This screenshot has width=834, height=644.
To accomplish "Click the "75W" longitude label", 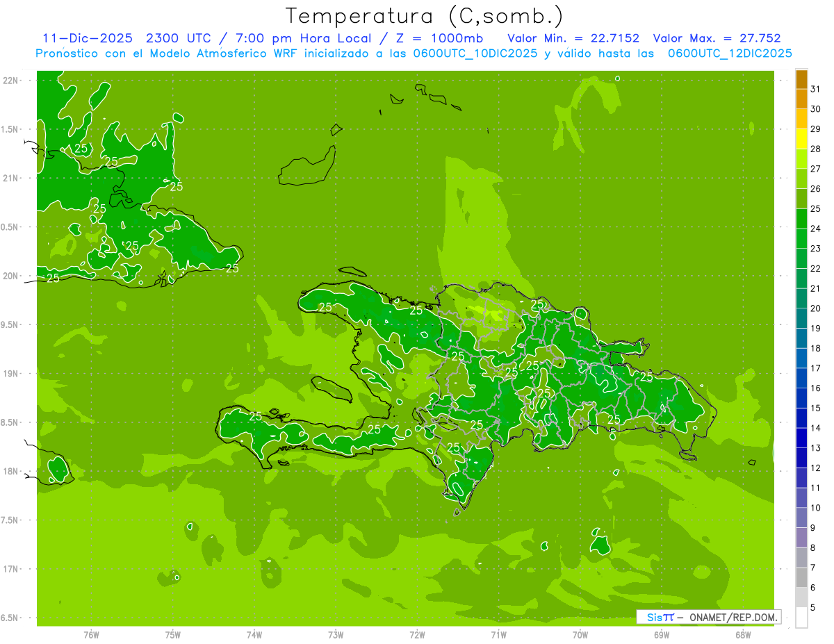I will point(172,635).
